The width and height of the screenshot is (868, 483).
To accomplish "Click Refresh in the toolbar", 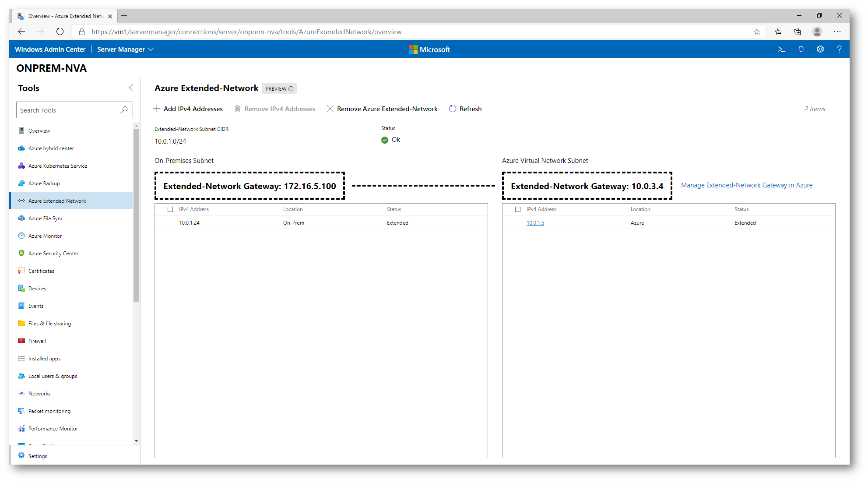I will pyautogui.click(x=465, y=109).
